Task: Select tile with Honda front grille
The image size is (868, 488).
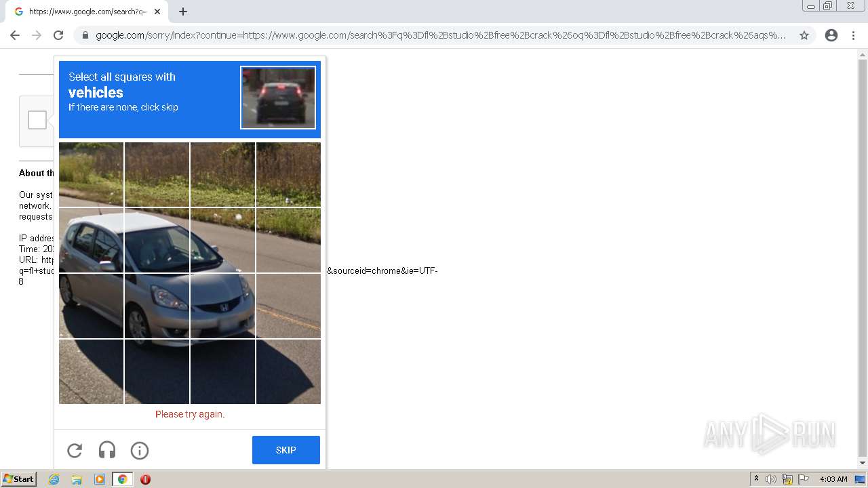Action: click(222, 306)
